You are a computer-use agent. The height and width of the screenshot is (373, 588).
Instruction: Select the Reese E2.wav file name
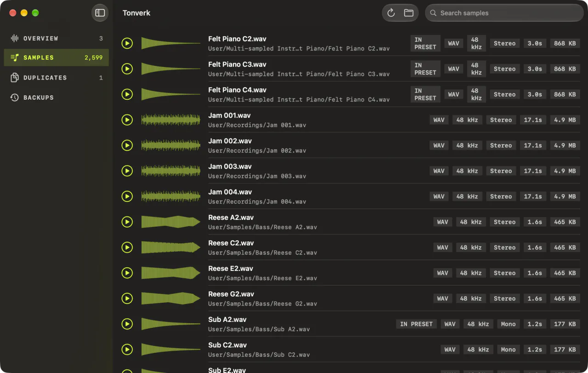(231, 269)
